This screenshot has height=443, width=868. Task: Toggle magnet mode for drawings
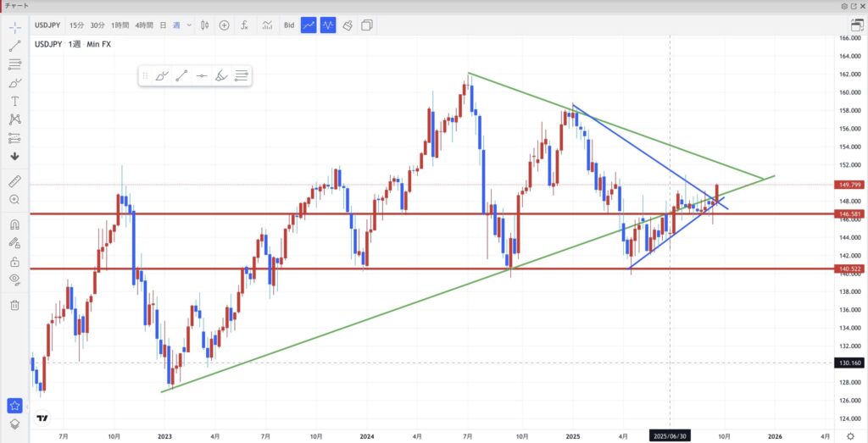click(15, 224)
